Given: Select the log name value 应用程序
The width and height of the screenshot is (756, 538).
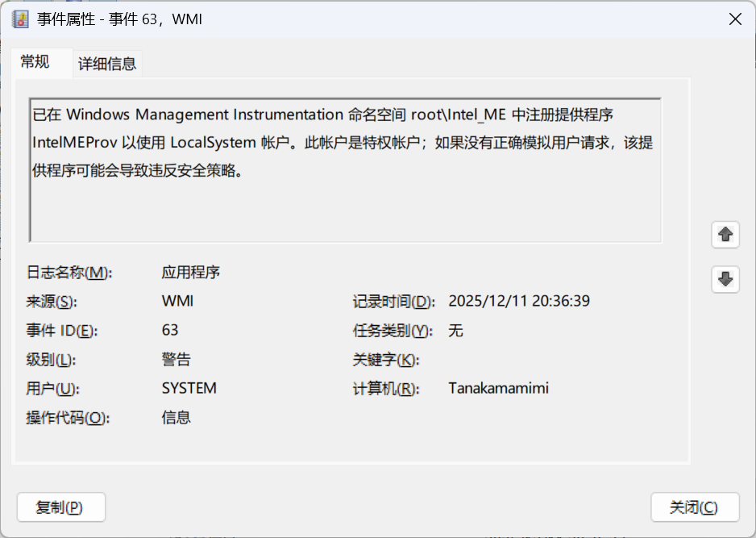Looking at the screenshot, I should [x=190, y=273].
